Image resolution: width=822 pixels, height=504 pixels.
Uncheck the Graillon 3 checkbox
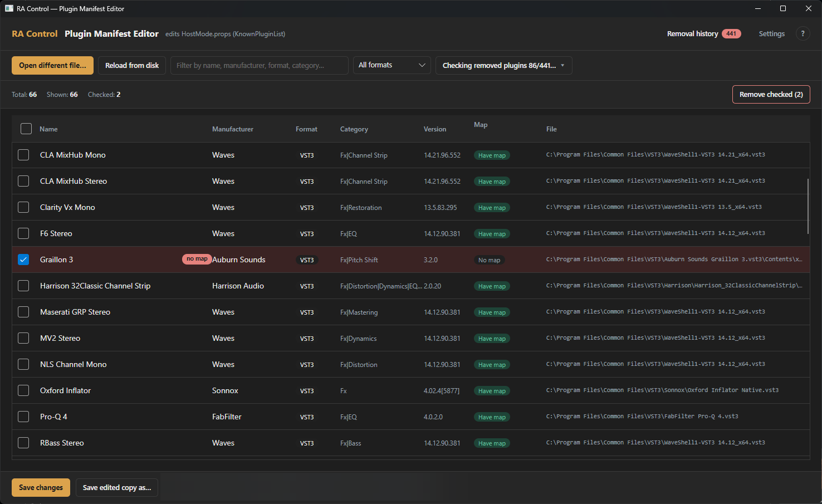click(x=23, y=260)
